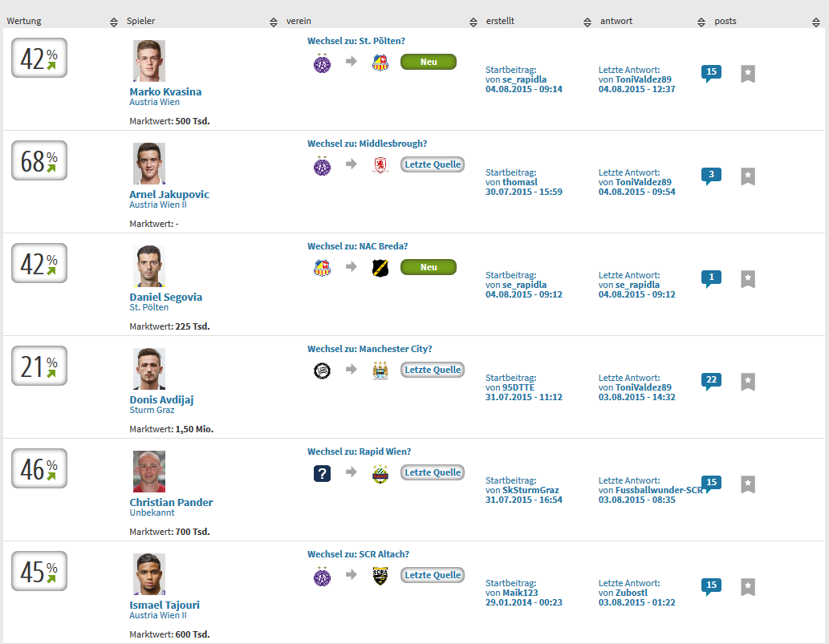Screen dimensions: 829x644
Task: Click the unknown club question mark icon
Action: click(x=322, y=473)
